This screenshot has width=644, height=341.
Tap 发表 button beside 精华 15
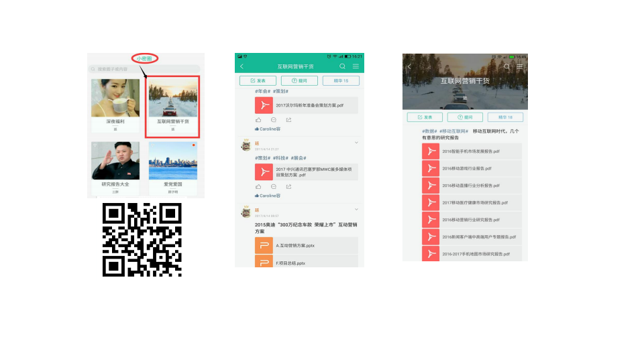pyautogui.click(x=258, y=81)
